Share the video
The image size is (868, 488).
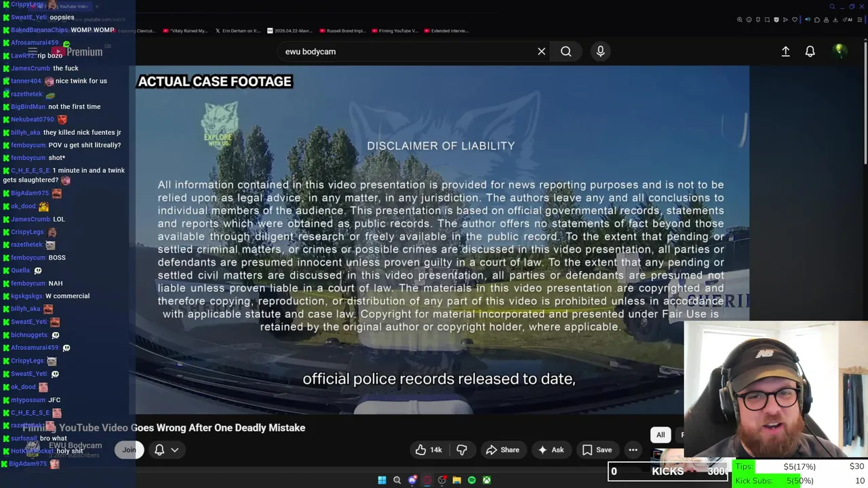(x=502, y=450)
